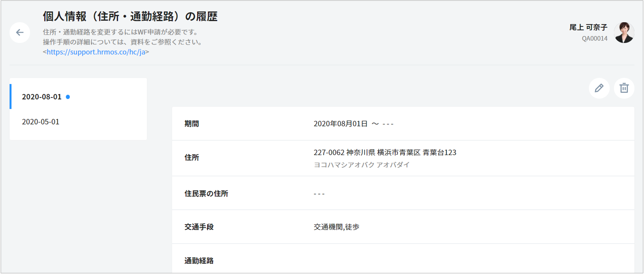Switch to the 2020-05-01 history entry
This screenshot has width=644, height=274.
[x=41, y=122]
